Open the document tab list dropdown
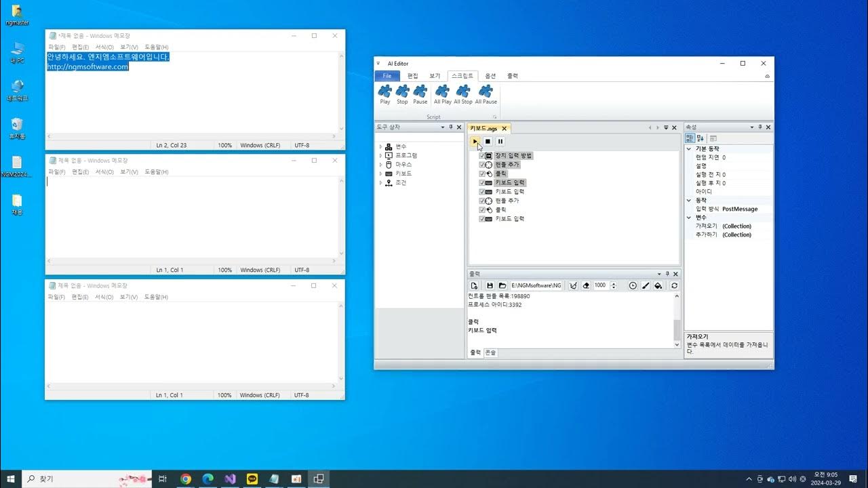The height and width of the screenshot is (488, 868). point(666,127)
